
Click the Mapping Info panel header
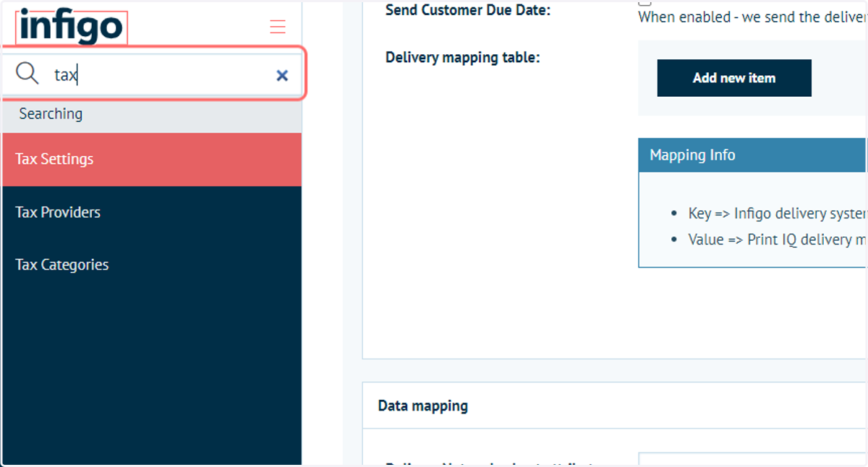coord(753,155)
